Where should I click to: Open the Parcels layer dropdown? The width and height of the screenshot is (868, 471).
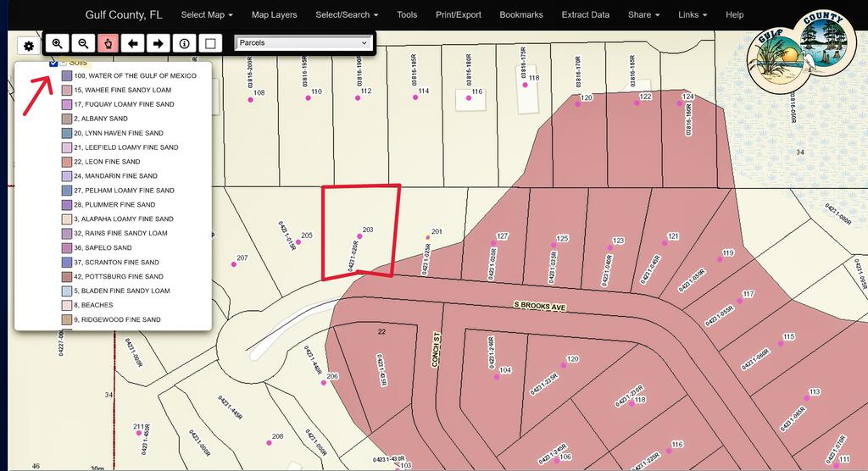pyautogui.click(x=303, y=42)
